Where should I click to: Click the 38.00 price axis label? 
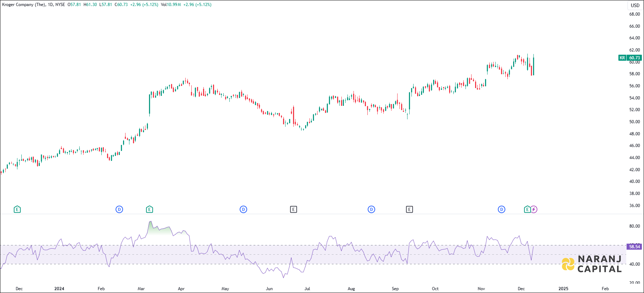(x=634, y=194)
